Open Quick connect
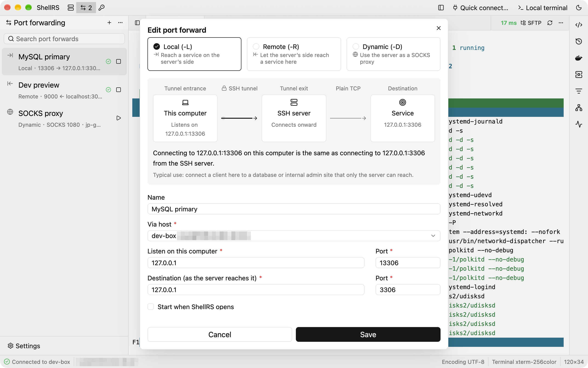 pyautogui.click(x=480, y=8)
